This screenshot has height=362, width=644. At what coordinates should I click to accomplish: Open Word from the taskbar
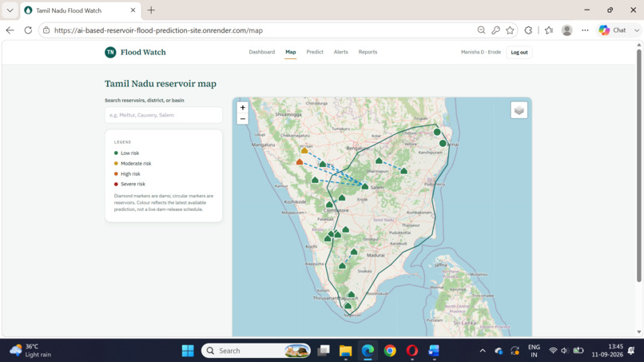coord(434,351)
